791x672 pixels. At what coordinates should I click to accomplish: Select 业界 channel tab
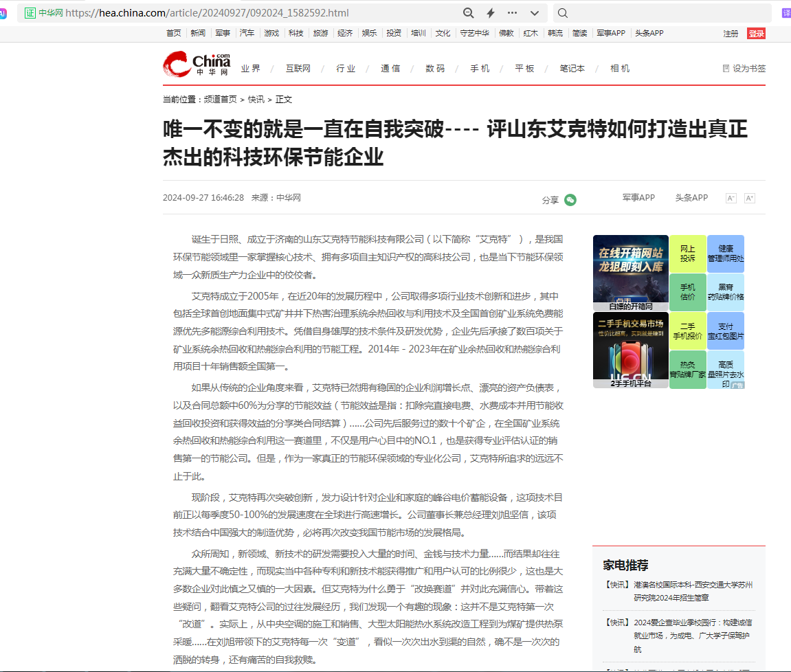tap(251, 69)
